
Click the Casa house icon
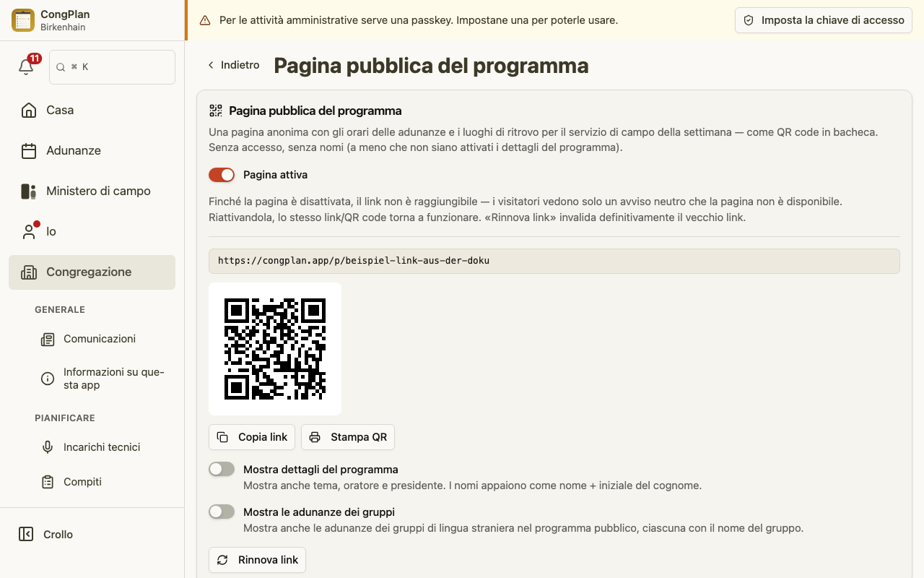click(x=29, y=110)
